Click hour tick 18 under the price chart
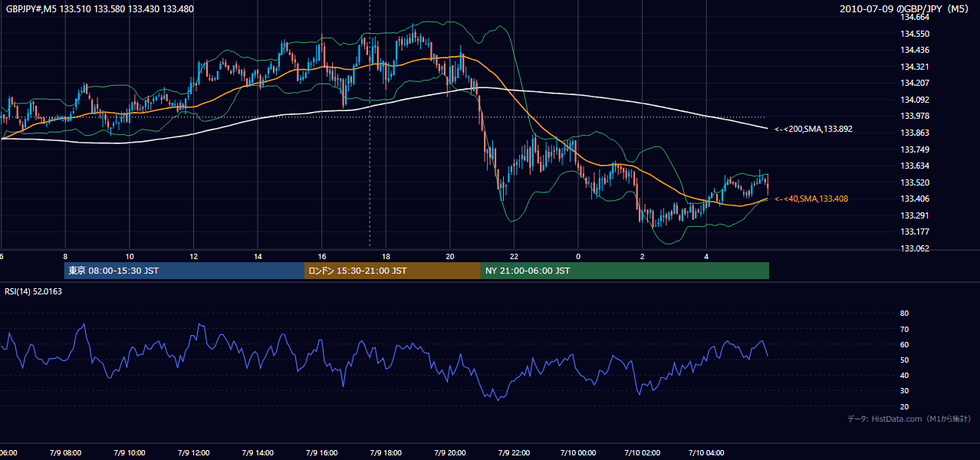The width and height of the screenshot is (980, 460). click(386, 256)
